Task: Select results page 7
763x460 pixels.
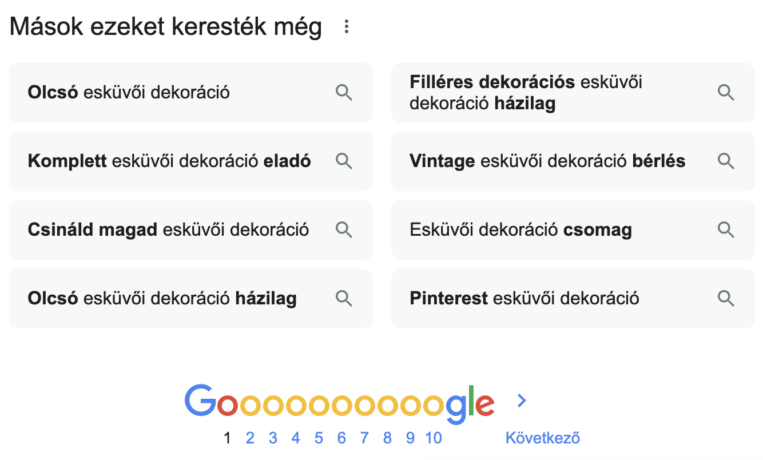Action: (x=364, y=438)
